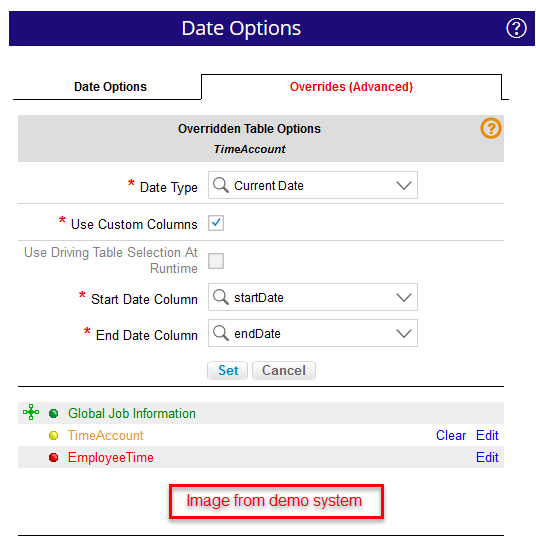Image resolution: width=536 pixels, height=536 pixels.
Task: Click the green dot next to Global Job Information
Action: click(x=54, y=414)
